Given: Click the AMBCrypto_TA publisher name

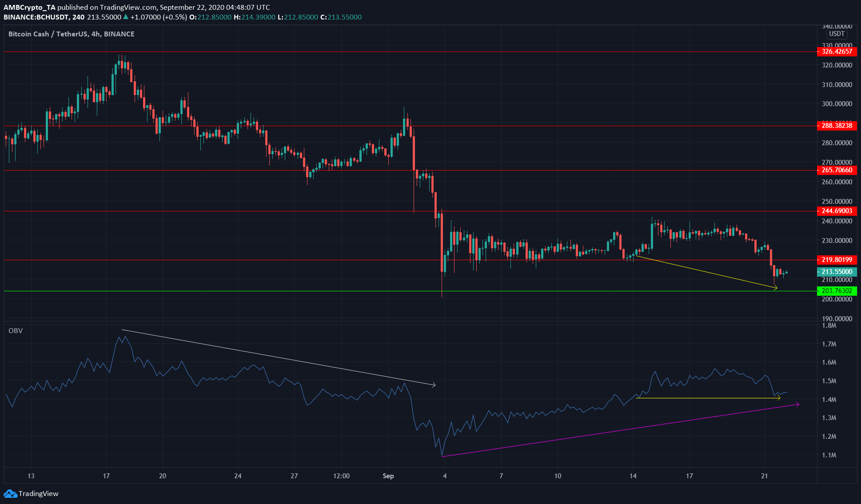Looking at the screenshot, I should tap(29, 8).
